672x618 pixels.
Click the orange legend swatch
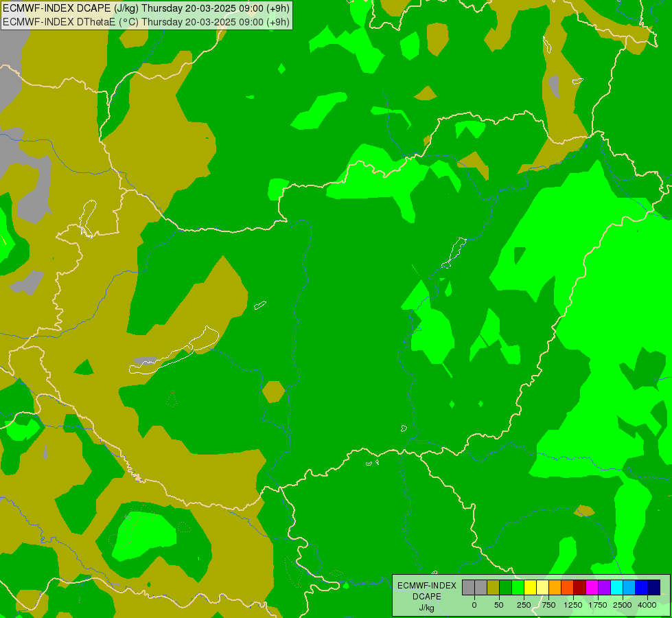(x=555, y=587)
